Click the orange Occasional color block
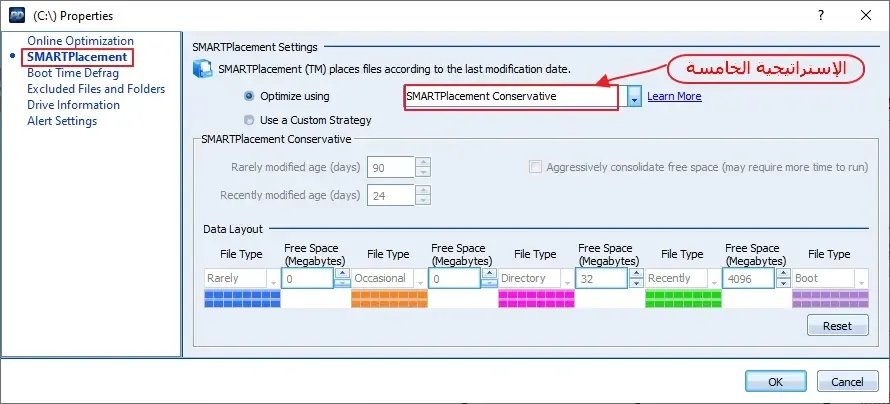This screenshot has height=404, width=890. (x=389, y=298)
